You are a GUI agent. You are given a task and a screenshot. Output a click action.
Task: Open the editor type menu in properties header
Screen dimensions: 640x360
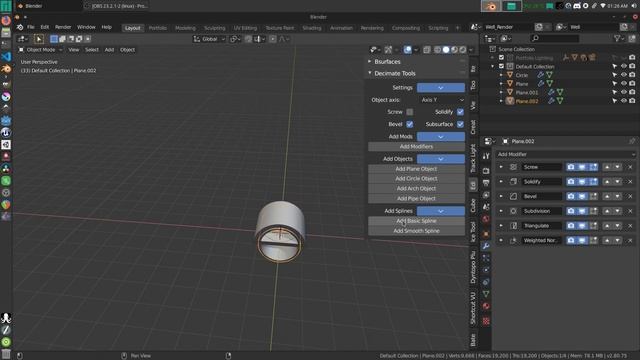tap(489, 141)
